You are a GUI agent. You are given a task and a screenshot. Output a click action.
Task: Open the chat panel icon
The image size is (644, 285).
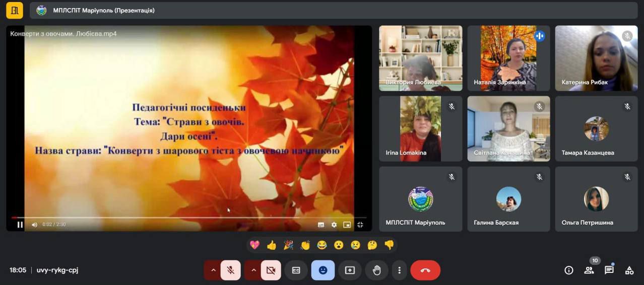(609, 270)
